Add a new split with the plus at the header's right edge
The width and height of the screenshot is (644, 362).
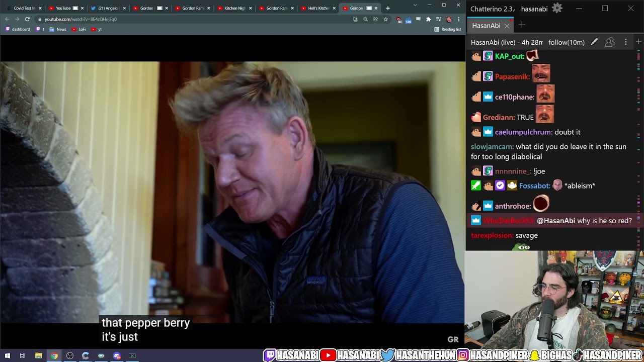tap(638, 42)
